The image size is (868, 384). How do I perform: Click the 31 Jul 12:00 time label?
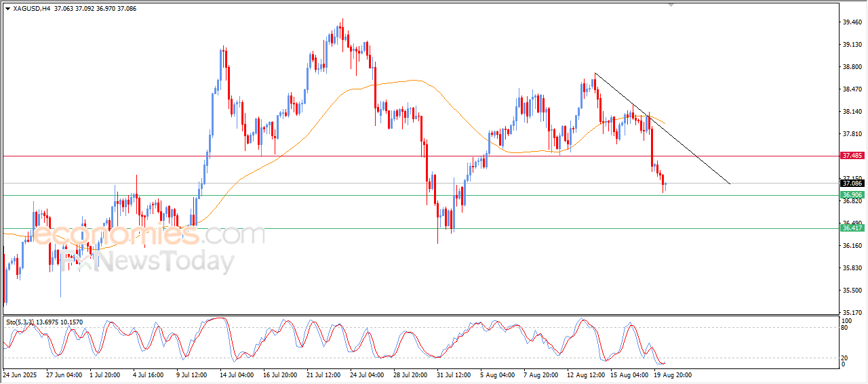click(454, 374)
